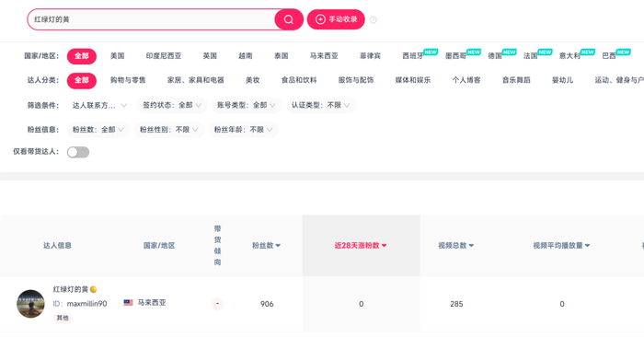Open 粉丝年龄 dropdown
Screen dimensions: 644x349
pyautogui.click(x=243, y=130)
